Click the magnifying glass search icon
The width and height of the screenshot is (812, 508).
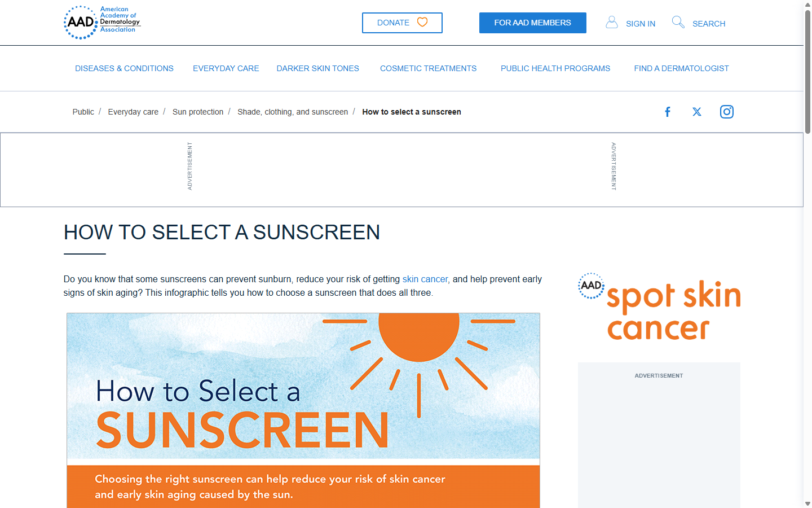(x=678, y=22)
